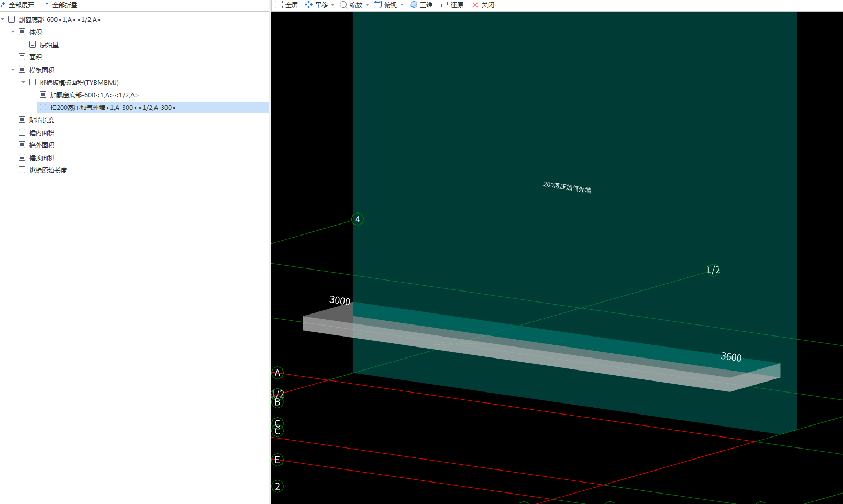Screen dimensions: 843x504
Task: Click the document icon beside 贴墙长度
Action: coord(22,120)
